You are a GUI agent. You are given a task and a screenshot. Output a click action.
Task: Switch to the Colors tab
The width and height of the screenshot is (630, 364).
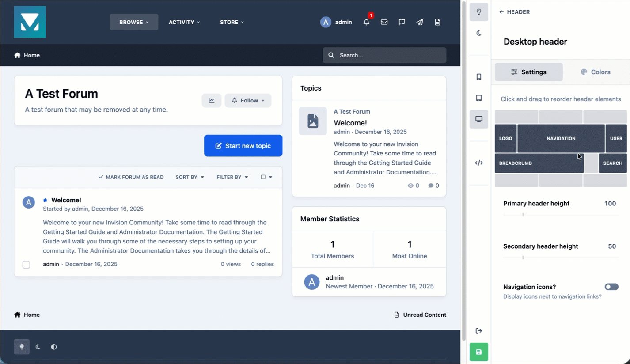click(596, 72)
